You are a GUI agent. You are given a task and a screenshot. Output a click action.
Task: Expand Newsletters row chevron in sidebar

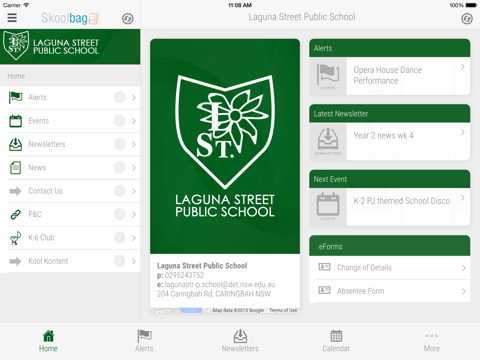(134, 144)
